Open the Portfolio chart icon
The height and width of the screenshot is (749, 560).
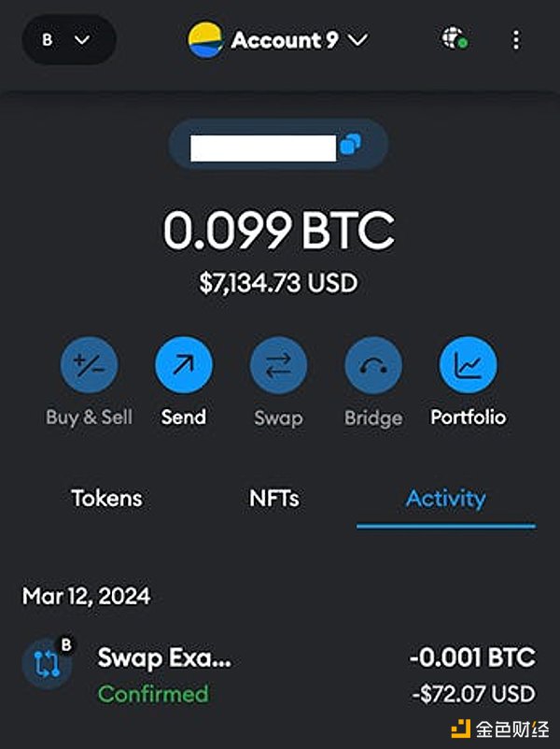pos(468,365)
